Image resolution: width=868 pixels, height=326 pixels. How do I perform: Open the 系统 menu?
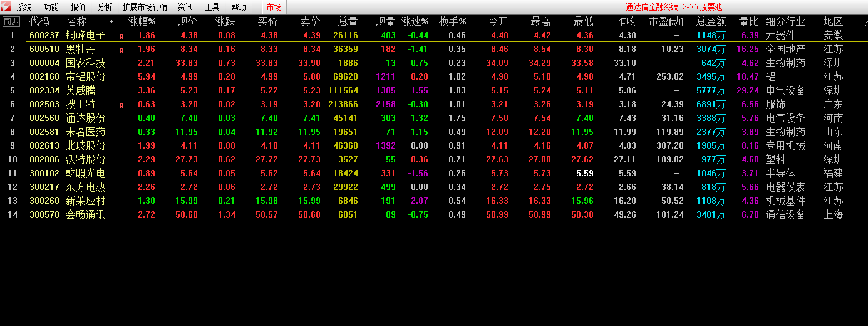24,8
